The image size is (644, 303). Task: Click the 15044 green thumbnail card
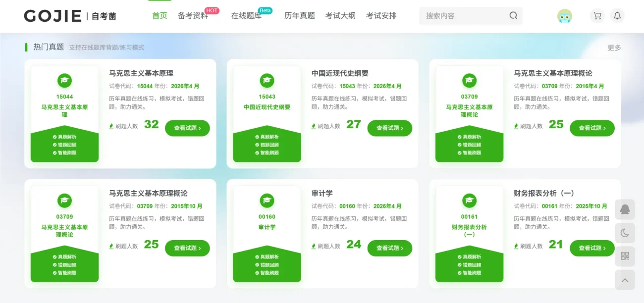coord(64,114)
